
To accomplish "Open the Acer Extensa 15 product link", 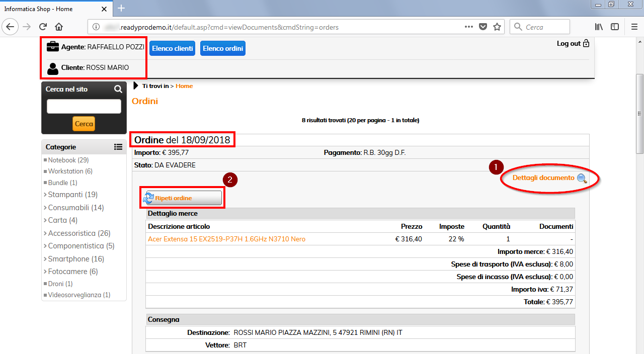I will coord(226,239).
